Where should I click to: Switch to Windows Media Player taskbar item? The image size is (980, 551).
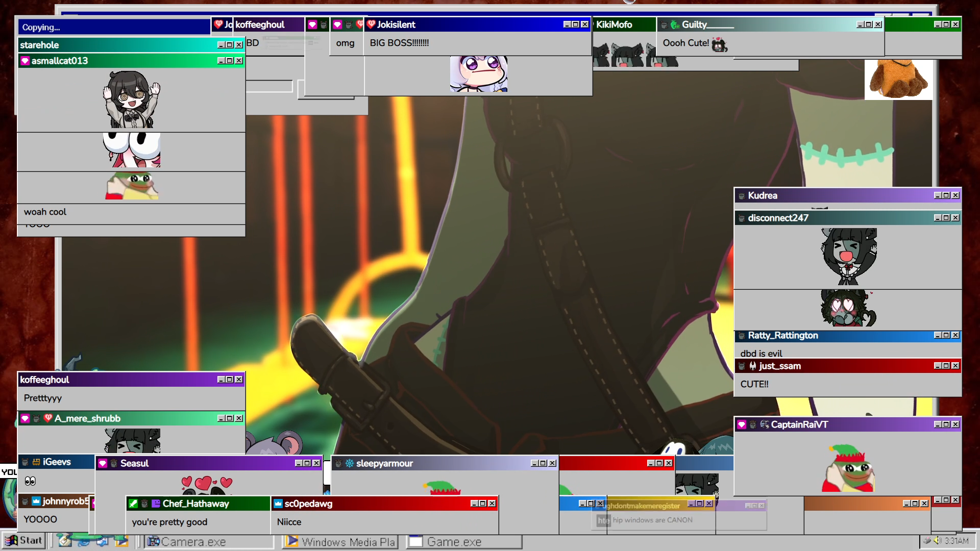(x=341, y=542)
